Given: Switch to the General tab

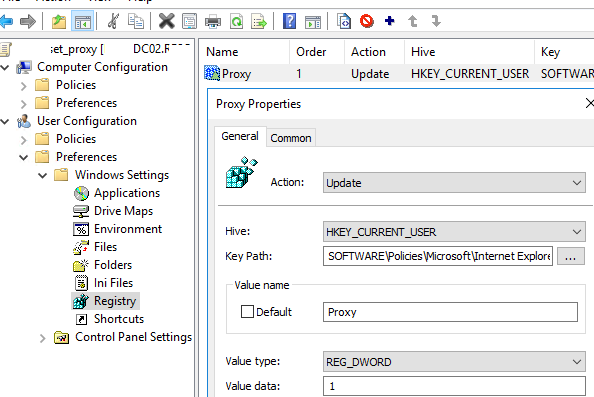Looking at the screenshot, I should pyautogui.click(x=240, y=136).
